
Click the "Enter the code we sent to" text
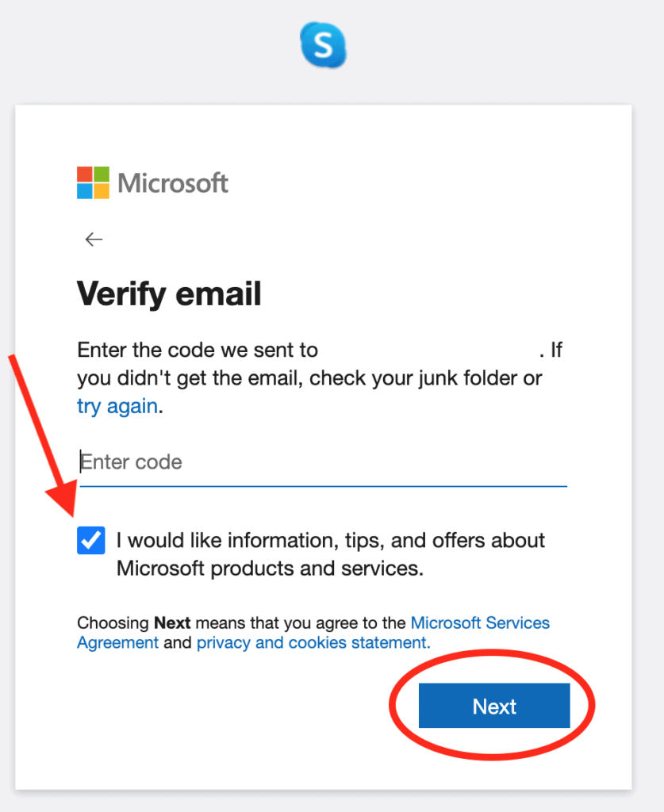click(x=197, y=350)
